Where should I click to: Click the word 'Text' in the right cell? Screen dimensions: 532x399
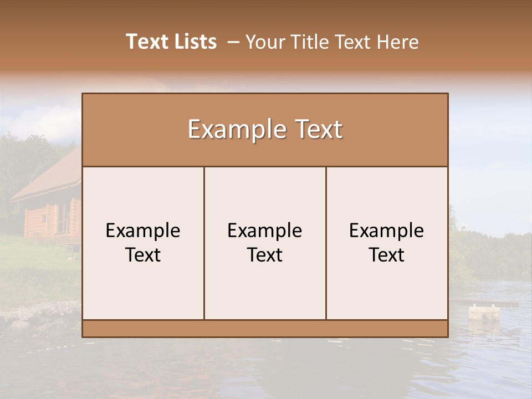(386, 255)
